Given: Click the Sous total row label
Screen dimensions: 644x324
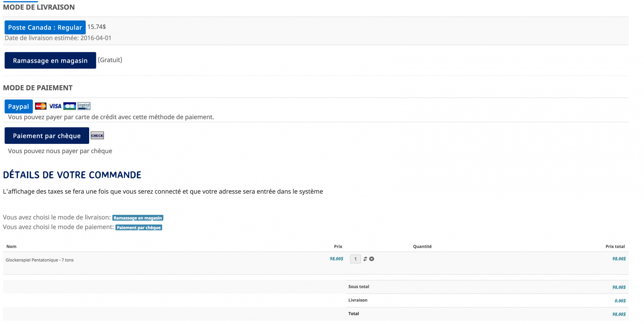Looking at the screenshot, I should [358, 287].
